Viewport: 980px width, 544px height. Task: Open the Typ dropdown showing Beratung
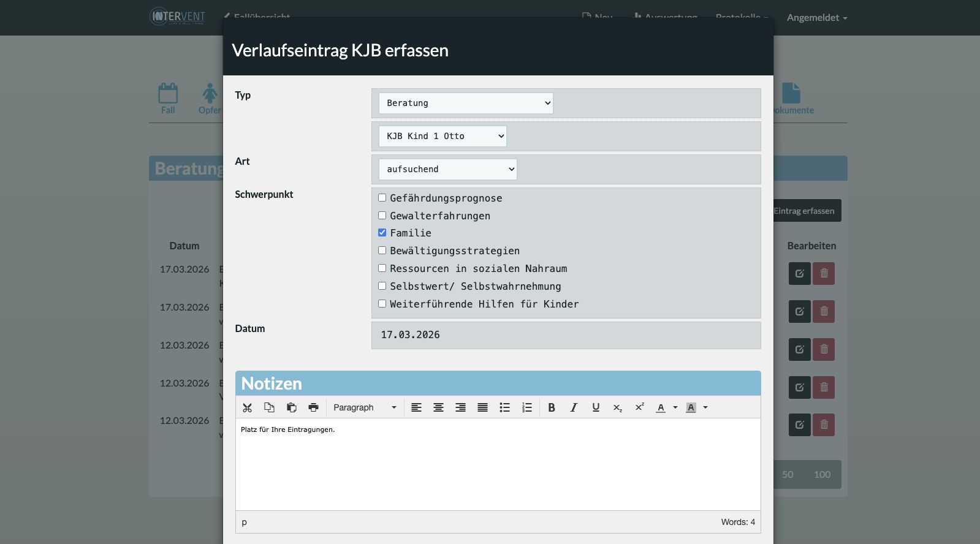pos(466,103)
